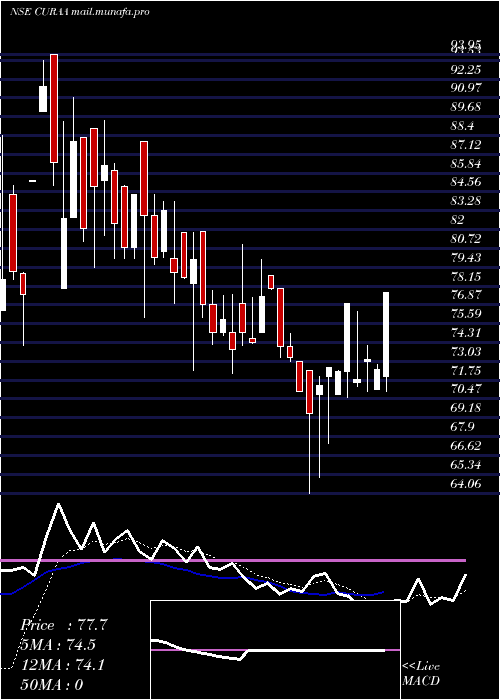This screenshot has width=500, height=700.
Task: Select the 67.9 price axis label
Action: (x=462, y=427)
